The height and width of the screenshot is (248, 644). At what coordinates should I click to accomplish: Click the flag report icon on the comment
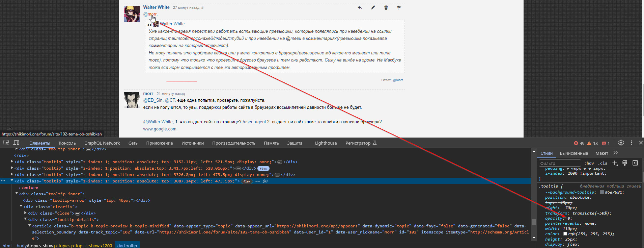(399, 7)
